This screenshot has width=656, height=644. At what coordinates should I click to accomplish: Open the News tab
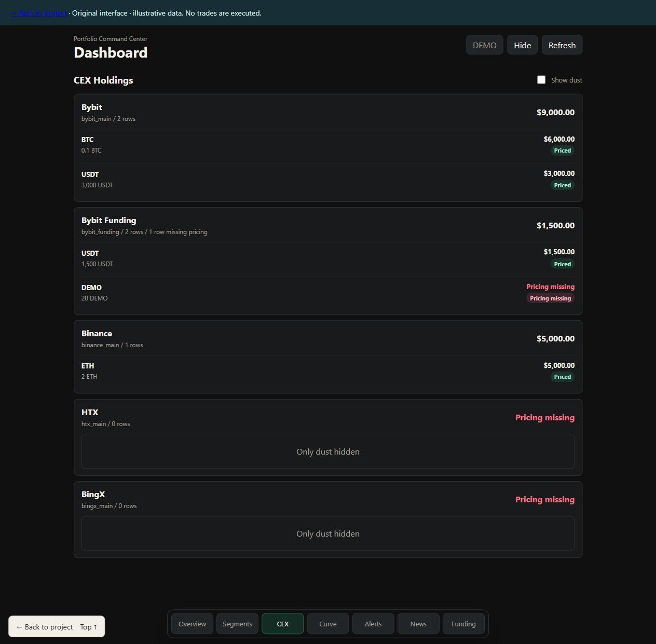(418, 624)
